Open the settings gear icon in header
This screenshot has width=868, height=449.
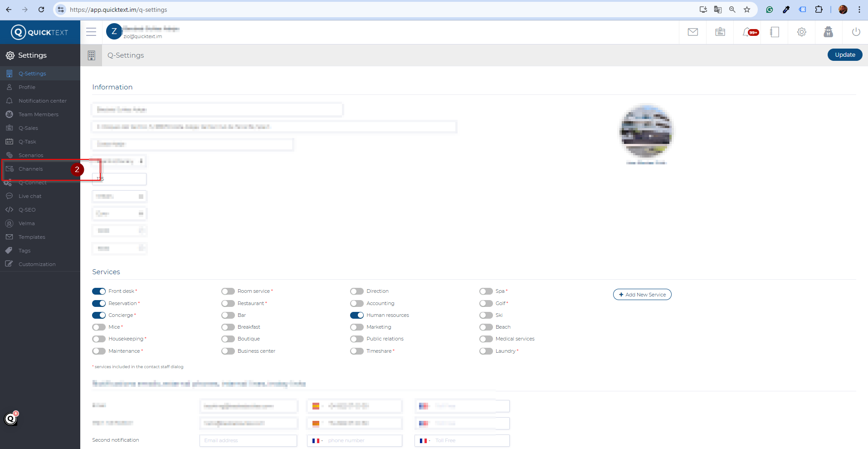[x=801, y=32]
